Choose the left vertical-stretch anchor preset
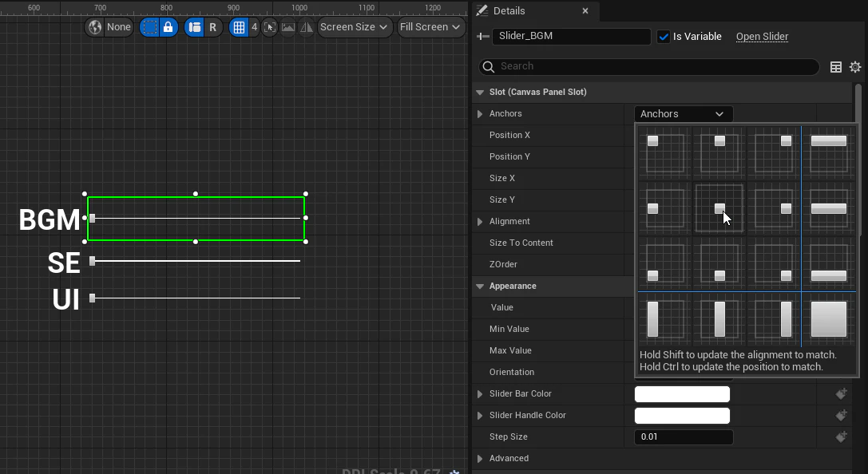 pos(665,319)
